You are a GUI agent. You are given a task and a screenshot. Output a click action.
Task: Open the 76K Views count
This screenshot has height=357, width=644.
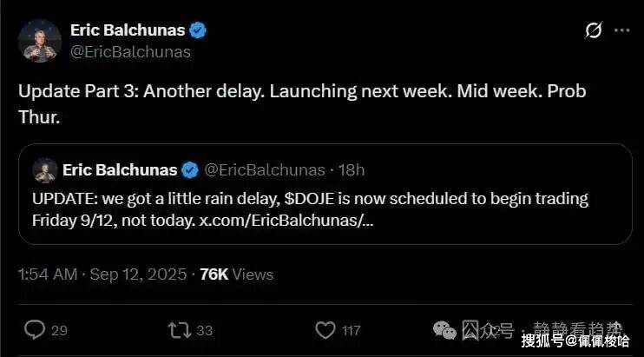236,274
